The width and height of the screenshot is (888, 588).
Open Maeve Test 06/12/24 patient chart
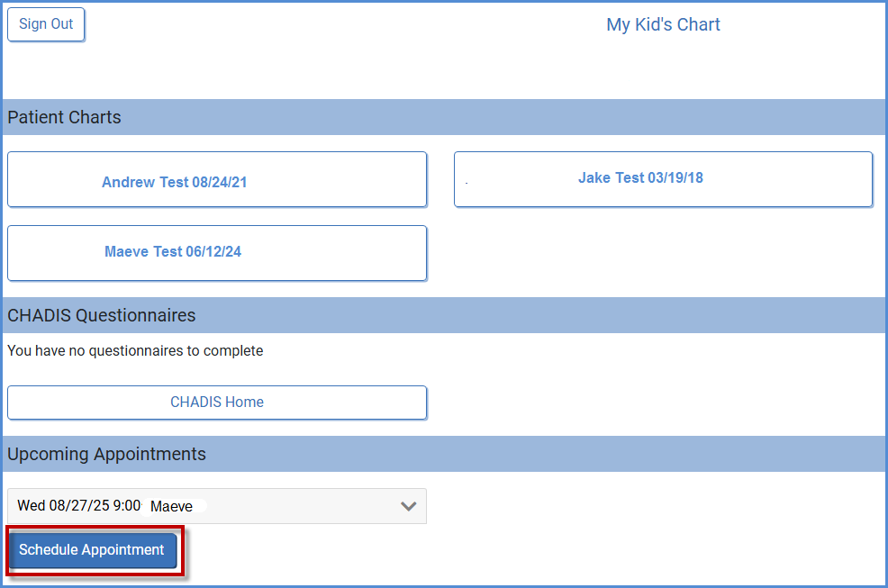click(x=217, y=253)
